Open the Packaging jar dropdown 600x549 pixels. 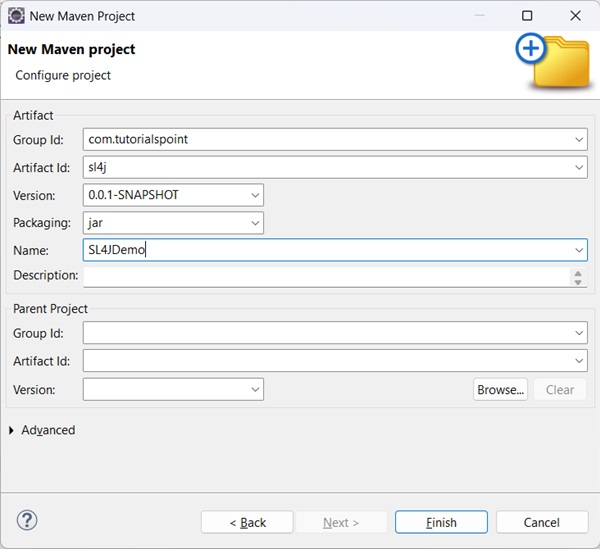pyautogui.click(x=256, y=223)
